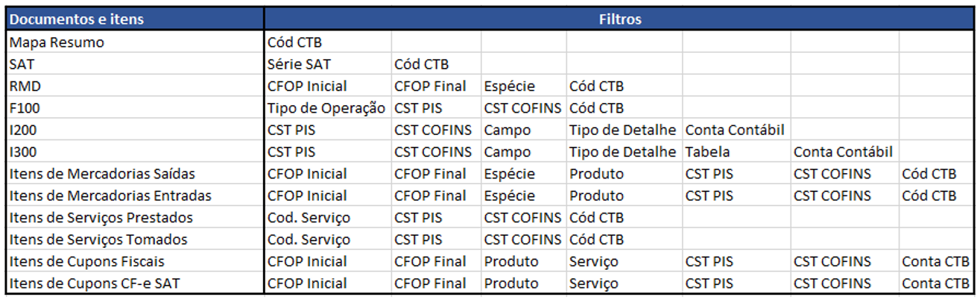Select the 'Itens de Mercadorias Entradas' label

pyautogui.click(x=110, y=196)
